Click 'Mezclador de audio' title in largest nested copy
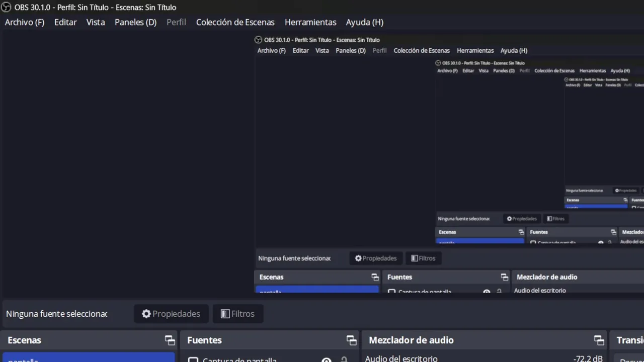 (x=547, y=277)
